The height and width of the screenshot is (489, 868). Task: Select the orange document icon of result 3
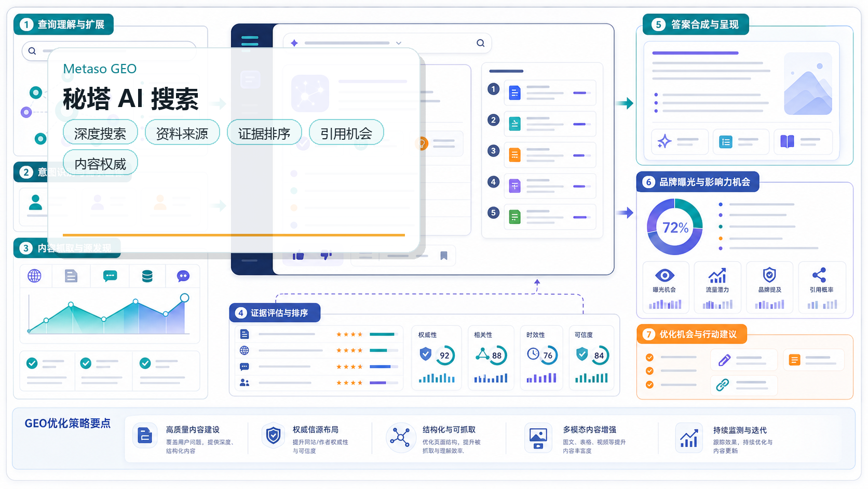(x=514, y=155)
